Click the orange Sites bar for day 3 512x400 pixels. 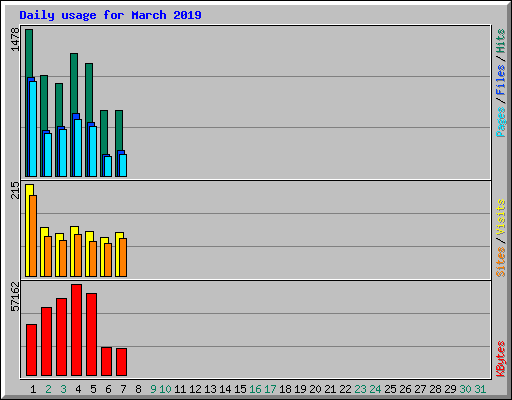63,258
